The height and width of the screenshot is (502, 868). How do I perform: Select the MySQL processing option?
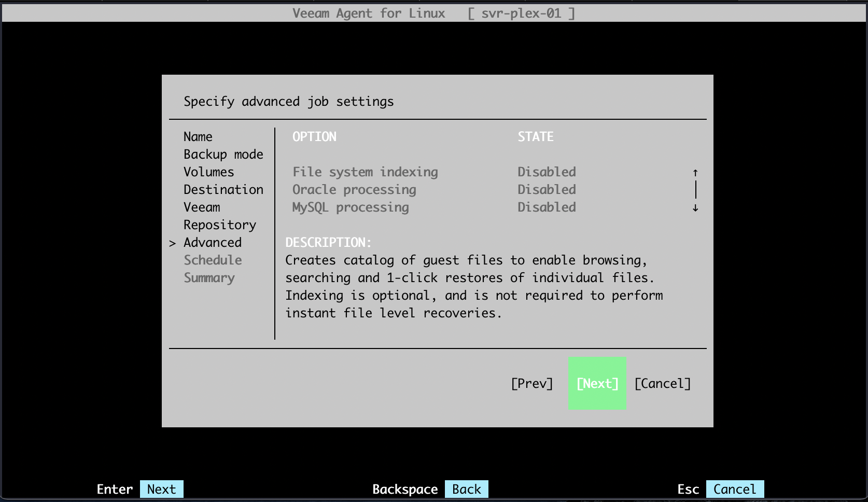(351, 207)
